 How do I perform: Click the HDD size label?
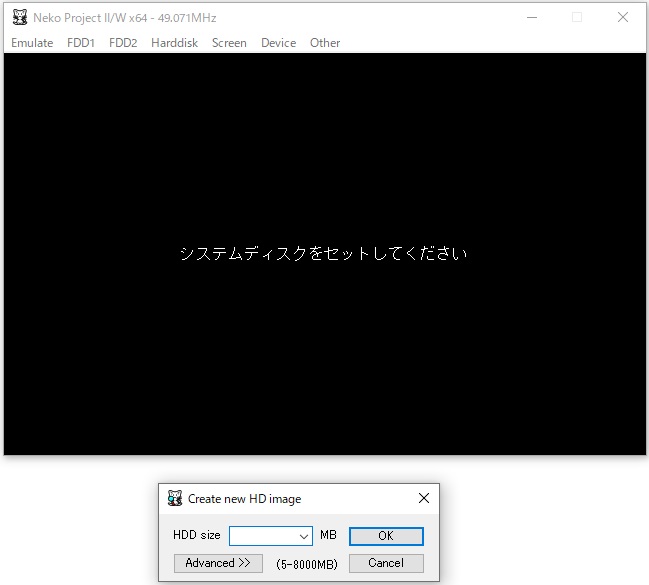click(197, 535)
